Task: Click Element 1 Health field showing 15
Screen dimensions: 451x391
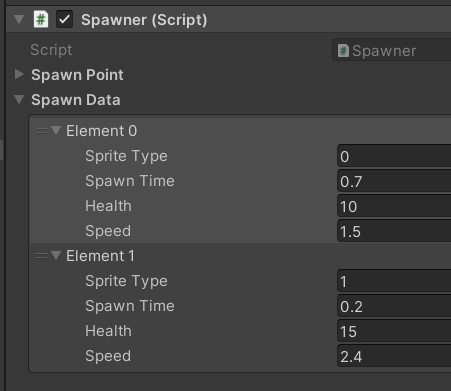Action: [x=394, y=331]
